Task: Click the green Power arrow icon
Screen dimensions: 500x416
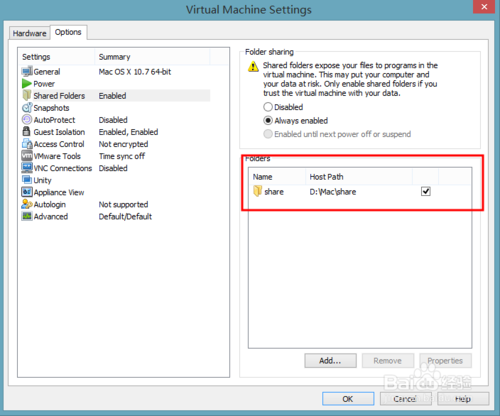Action: pyautogui.click(x=27, y=84)
